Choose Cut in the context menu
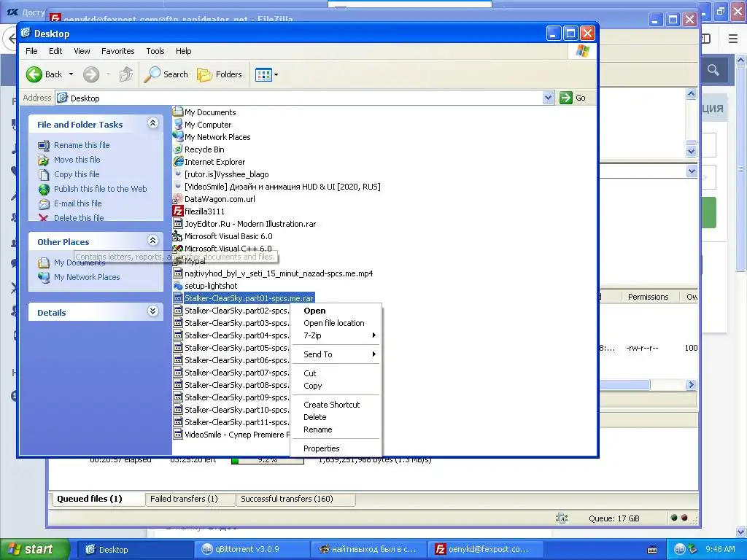747x560 pixels. tap(336, 373)
